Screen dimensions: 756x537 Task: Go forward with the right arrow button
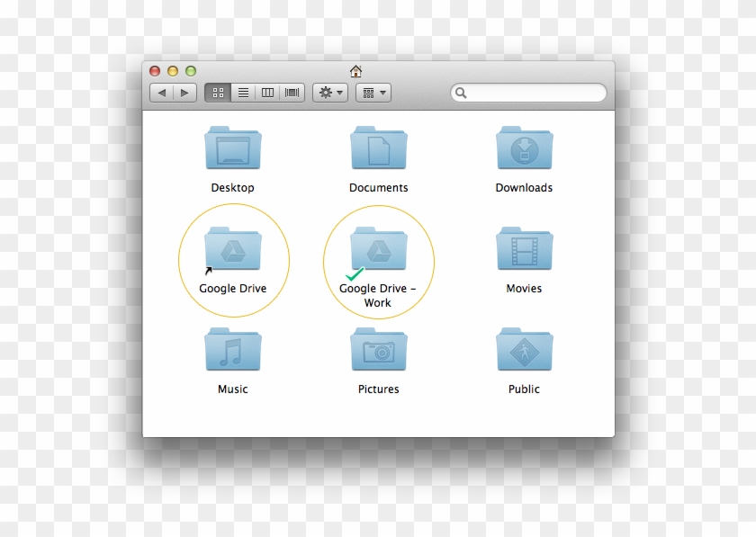pyautogui.click(x=184, y=93)
